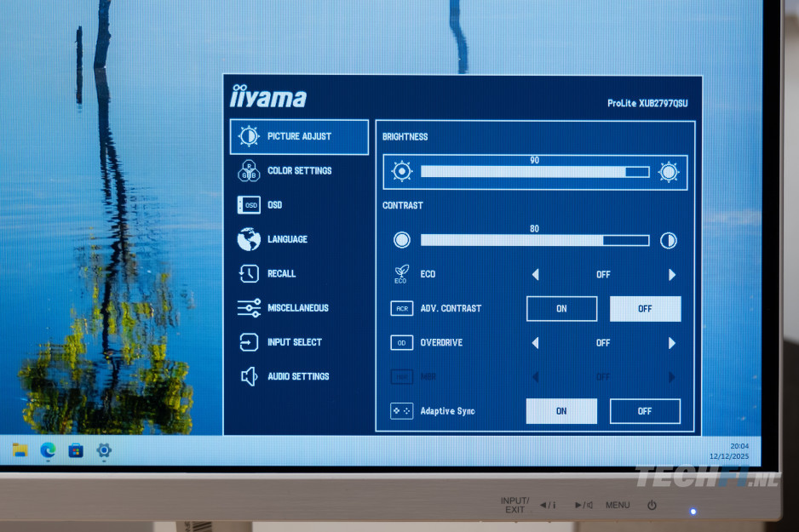
Task: Click the Audio Settings label
Action: click(298, 376)
